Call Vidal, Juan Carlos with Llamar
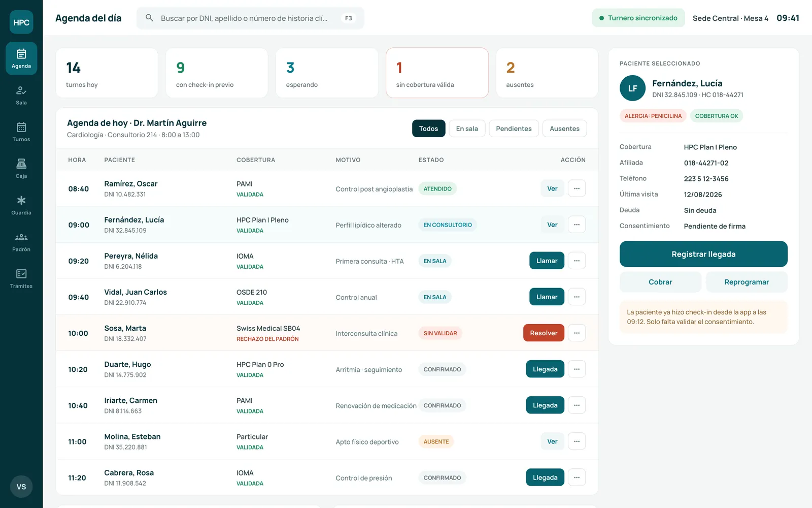Screen dimensions: 812x508 (x=547, y=297)
